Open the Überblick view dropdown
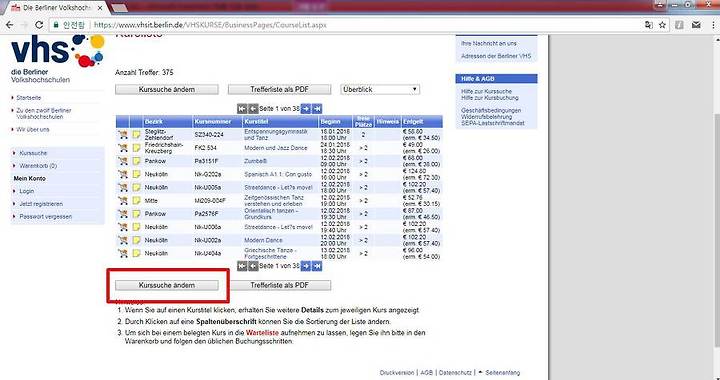 click(x=380, y=89)
